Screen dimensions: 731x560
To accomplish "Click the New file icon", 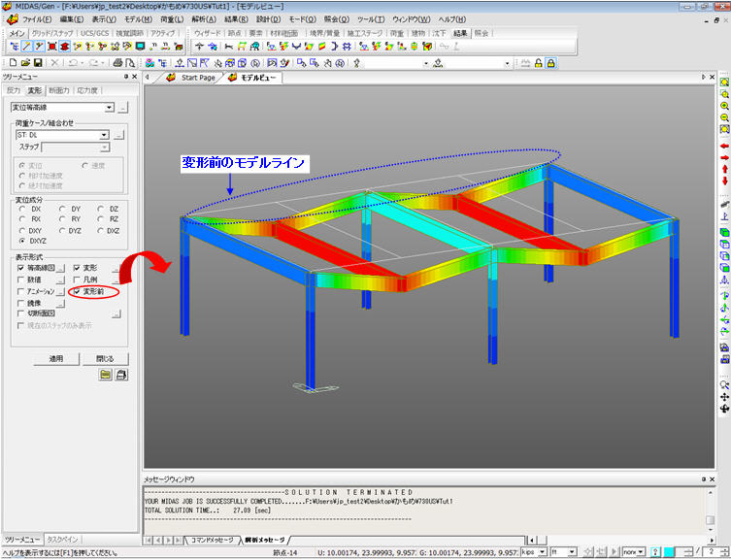I will click(13, 63).
